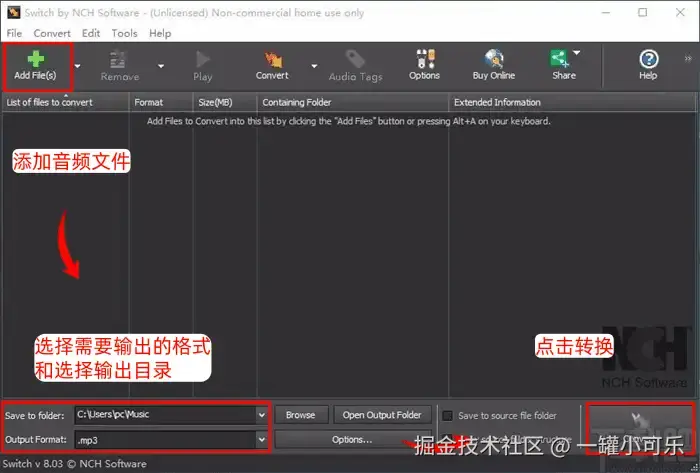Open the Convert menu
The width and height of the screenshot is (700, 473).
[52, 33]
